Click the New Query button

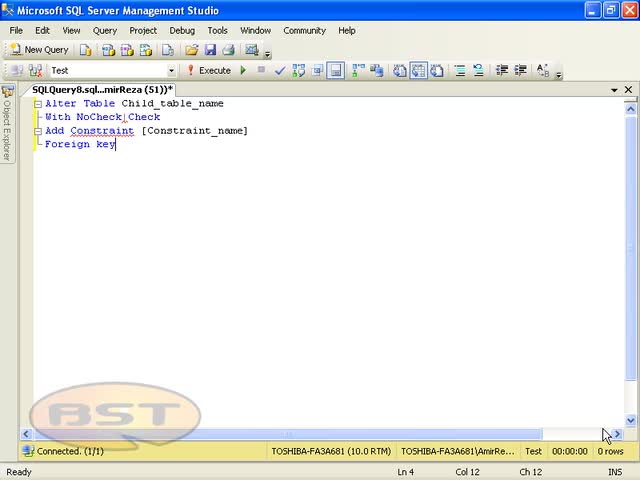40,50
